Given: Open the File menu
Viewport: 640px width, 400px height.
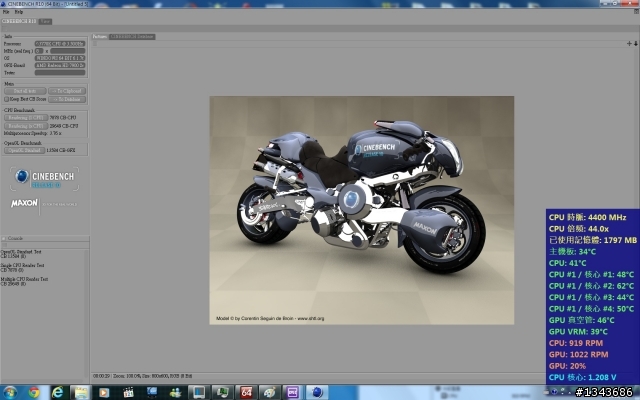Looking at the screenshot, I should pyautogui.click(x=6, y=12).
